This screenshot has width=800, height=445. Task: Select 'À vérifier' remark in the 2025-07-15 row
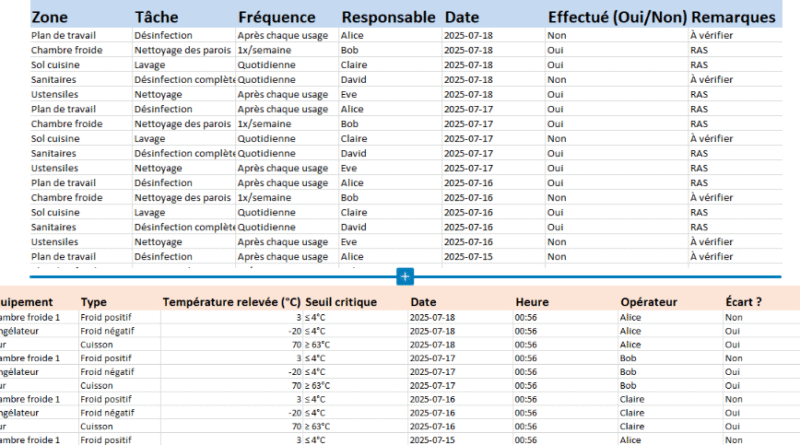click(711, 257)
